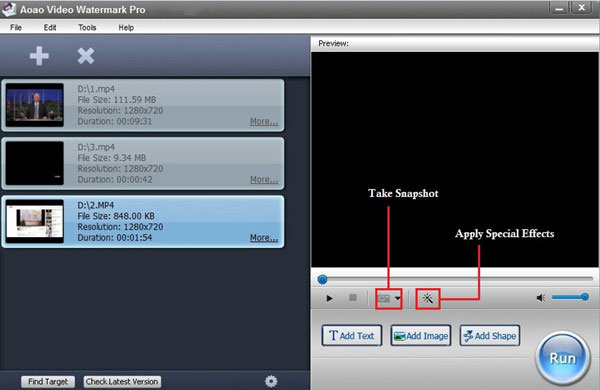Click File Size: 848.00 KB text
The width and height of the screenshot is (600, 390).
click(116, 216)
